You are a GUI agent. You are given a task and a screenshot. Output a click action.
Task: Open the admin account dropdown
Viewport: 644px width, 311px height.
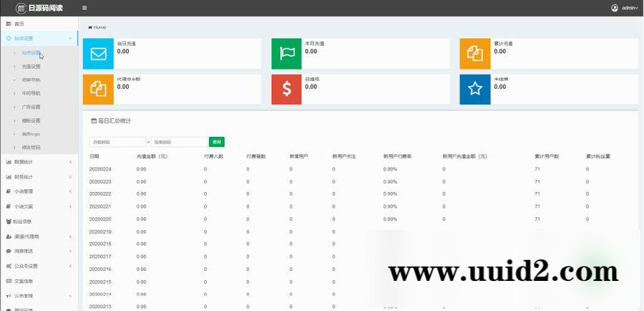click(630, 8)
